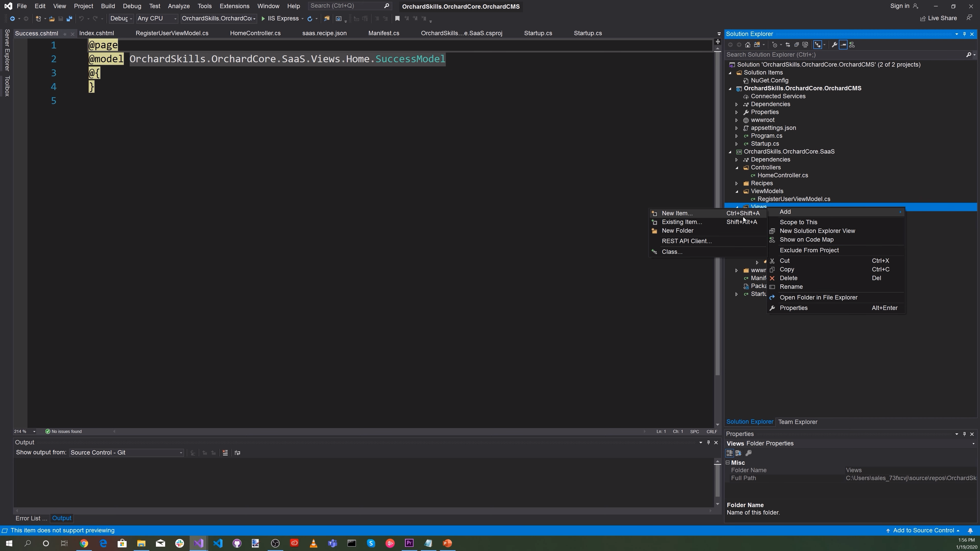Select Rename in the context menu
Screen dimensions: 980x551
[x=836, y=287]
